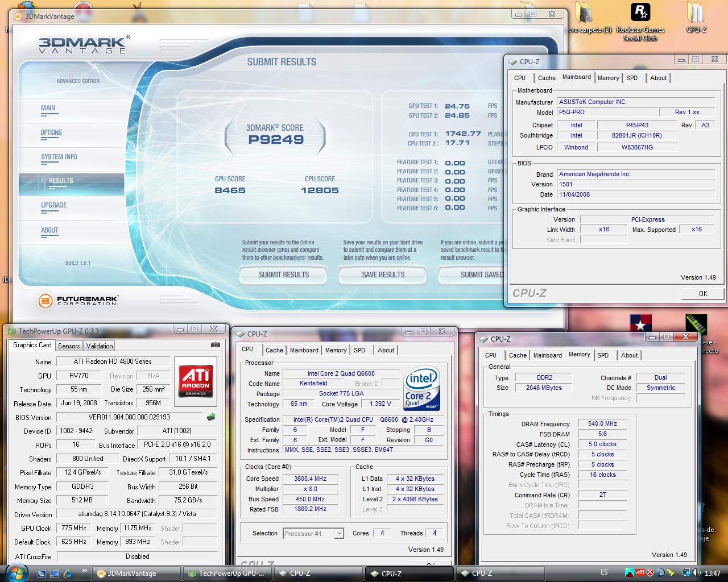Click the CPU score 12805

tap(320, 190)
